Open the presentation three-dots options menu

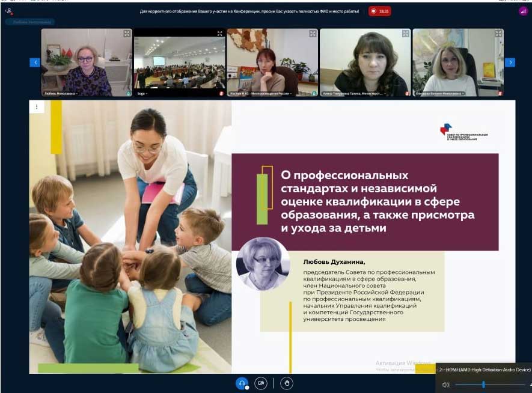point(37,107)
